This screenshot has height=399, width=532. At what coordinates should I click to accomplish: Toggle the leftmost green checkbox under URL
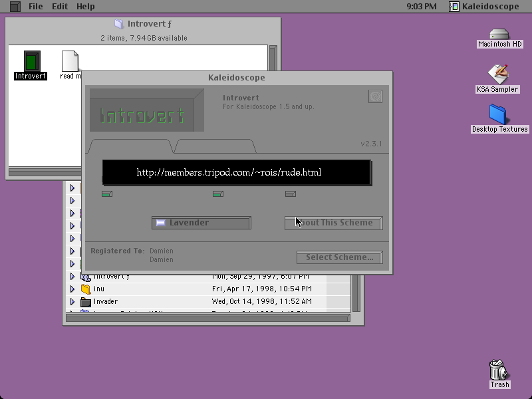point(107,194)
